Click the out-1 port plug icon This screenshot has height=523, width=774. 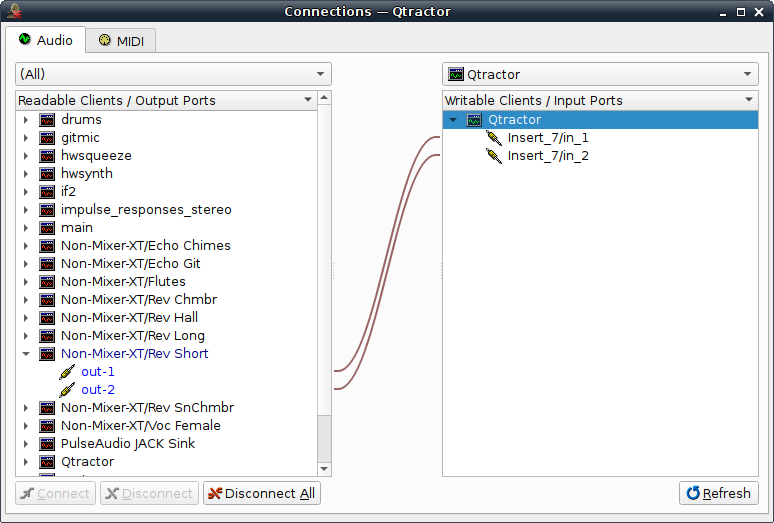click(67, 372)
